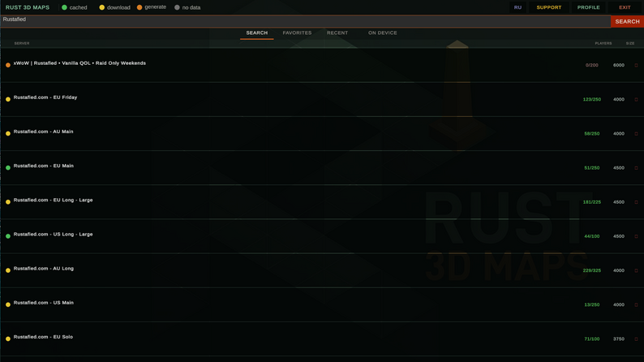Open the Favorites tab
Image resolution: width=644 pixels, height=362 pixels.
point(297,32)
